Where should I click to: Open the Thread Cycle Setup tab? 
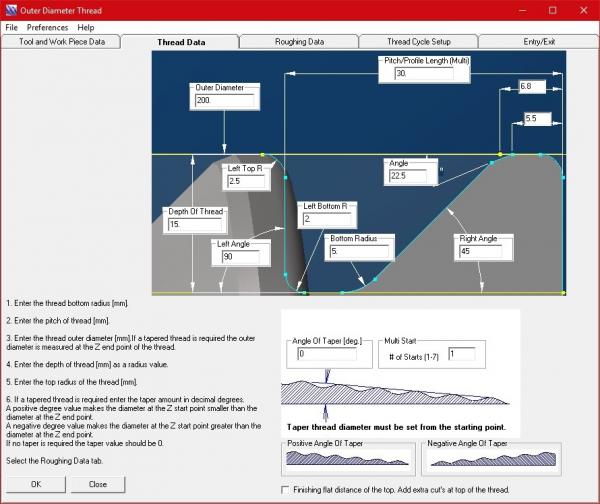click(418, 42)
